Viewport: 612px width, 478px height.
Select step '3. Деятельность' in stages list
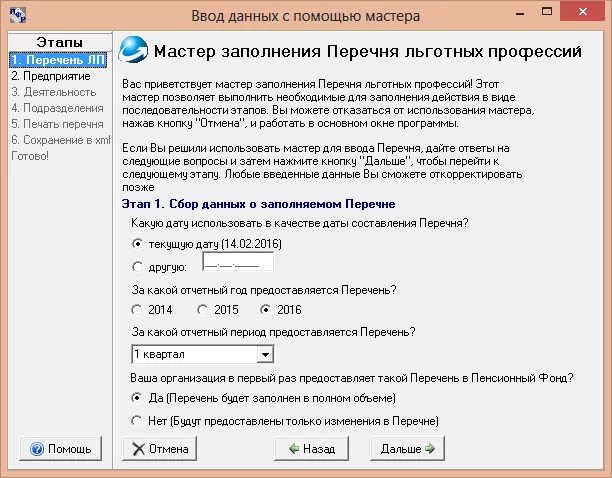click(53, 92)
